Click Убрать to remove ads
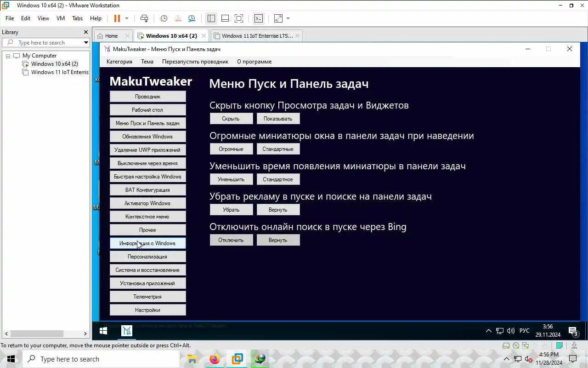 click(231, 210)
